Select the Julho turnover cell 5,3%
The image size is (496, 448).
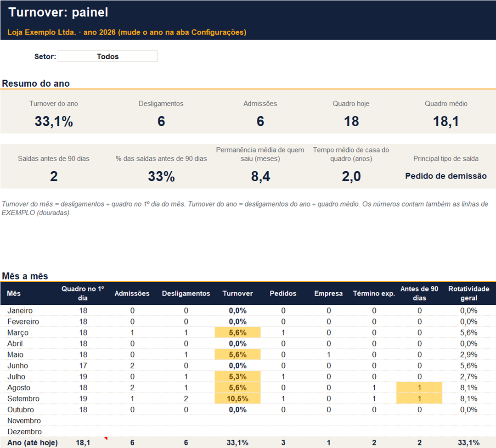[237, 376]
